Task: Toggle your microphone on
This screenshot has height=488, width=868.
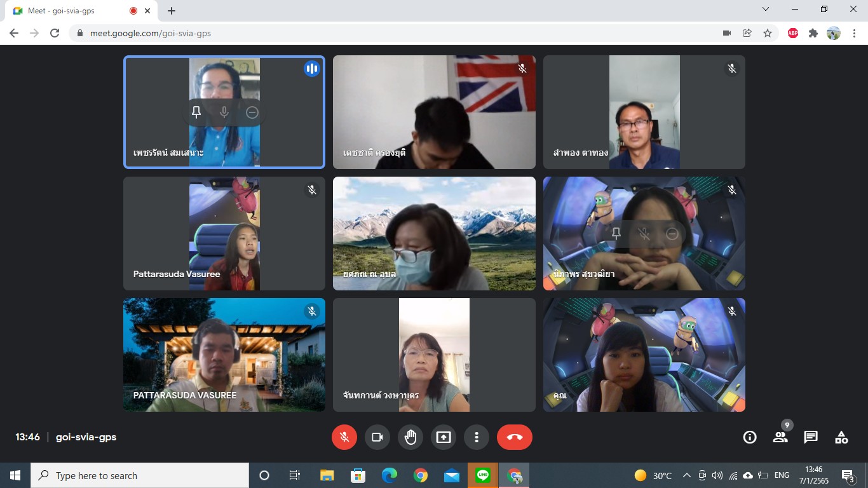Action: [344, 437]
